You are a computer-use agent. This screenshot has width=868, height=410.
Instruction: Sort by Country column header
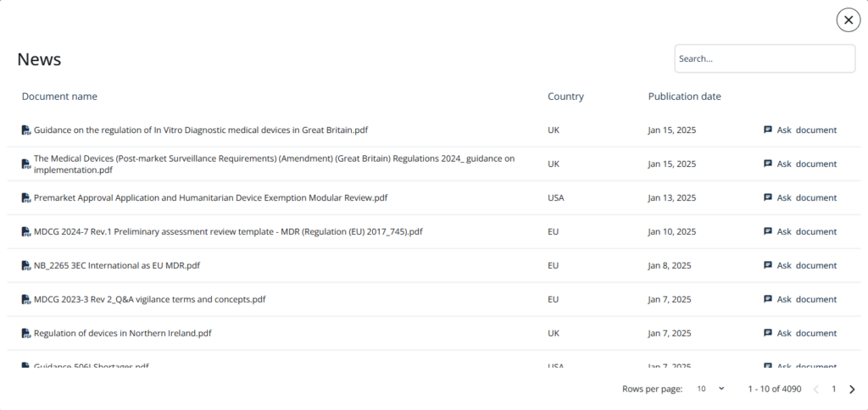click(x=565, y=97)
